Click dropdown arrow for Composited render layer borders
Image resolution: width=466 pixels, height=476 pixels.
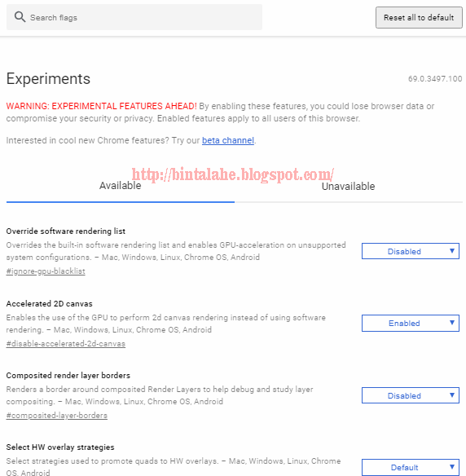(452, 395)
